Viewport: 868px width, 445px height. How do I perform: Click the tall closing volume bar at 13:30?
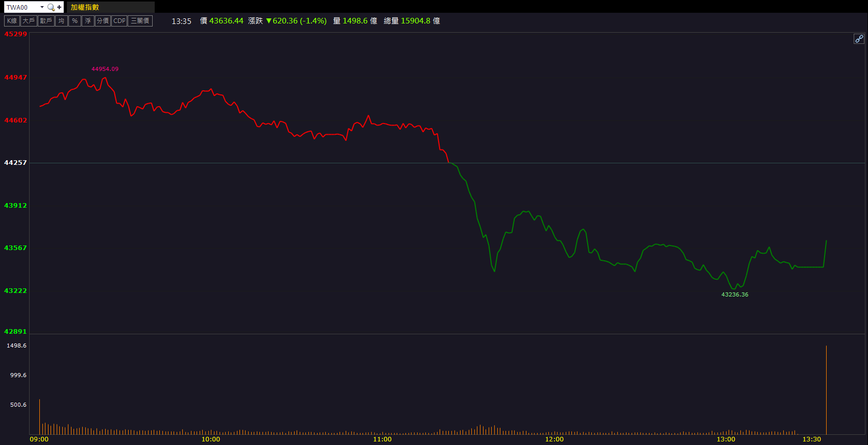[826, 390]
